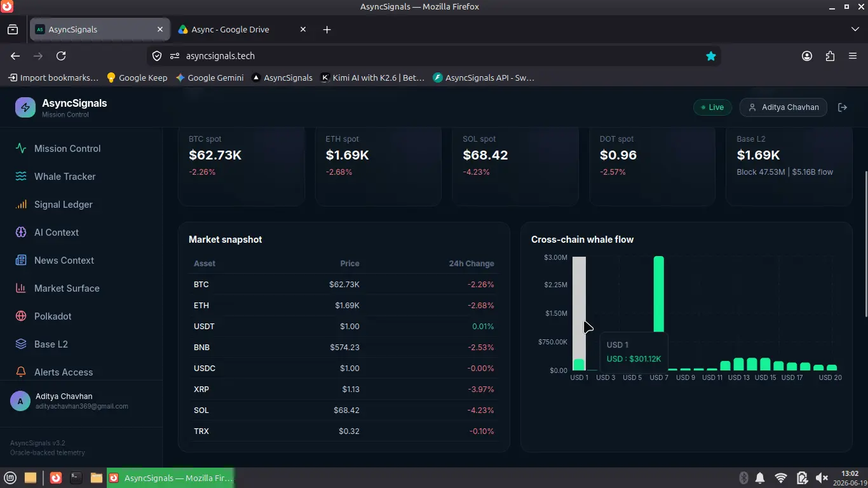Click the Bluetooth tray icon
This screenshot has width=868, height=488.
[743, 478]
